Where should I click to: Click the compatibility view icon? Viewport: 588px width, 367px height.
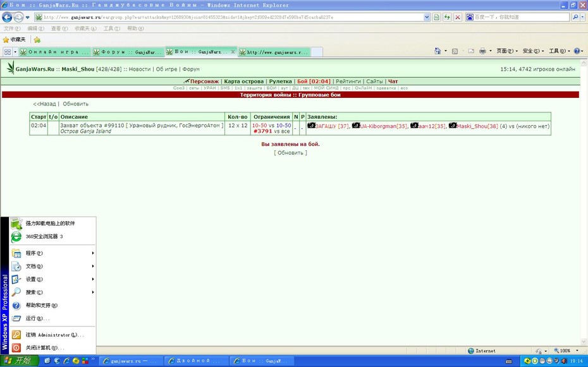coord(436,17)
